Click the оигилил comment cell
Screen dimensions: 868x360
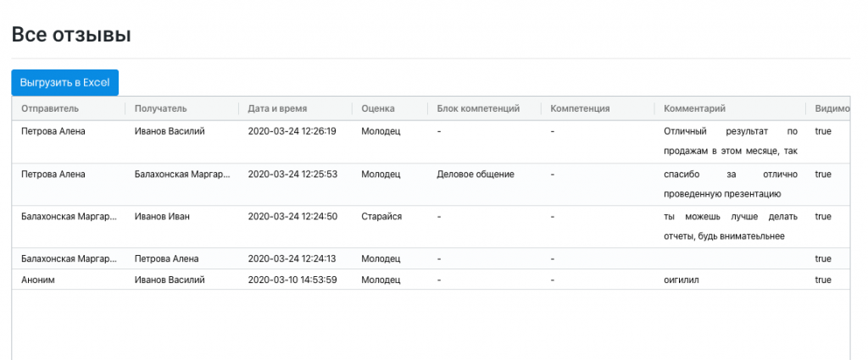tap(681, 280)
